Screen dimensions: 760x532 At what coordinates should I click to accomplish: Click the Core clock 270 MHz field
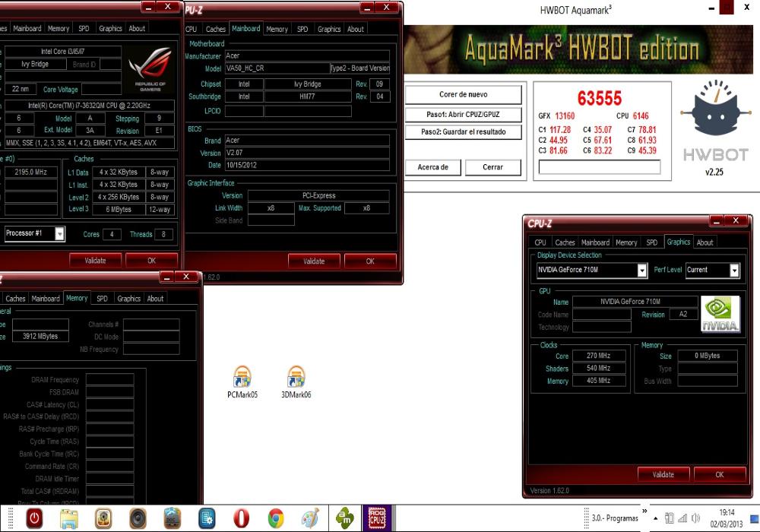pos(599,356)
